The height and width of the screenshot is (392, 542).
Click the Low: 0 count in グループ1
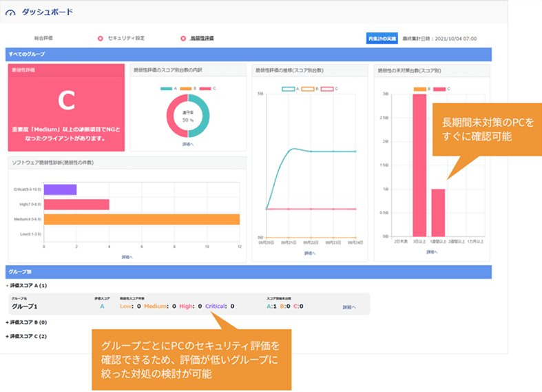(x=130, y=306)
